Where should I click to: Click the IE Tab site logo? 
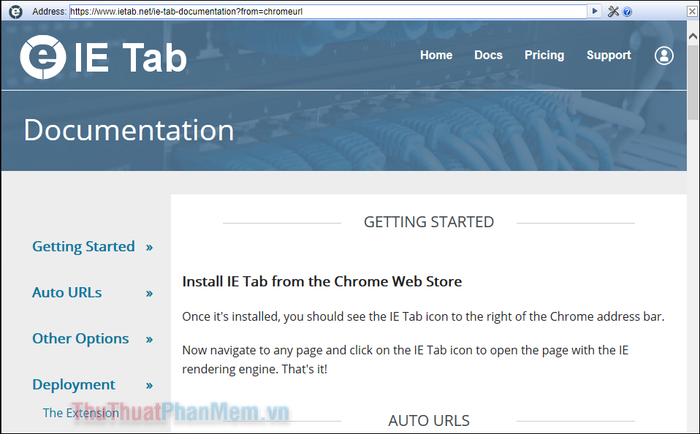[103, 57]
